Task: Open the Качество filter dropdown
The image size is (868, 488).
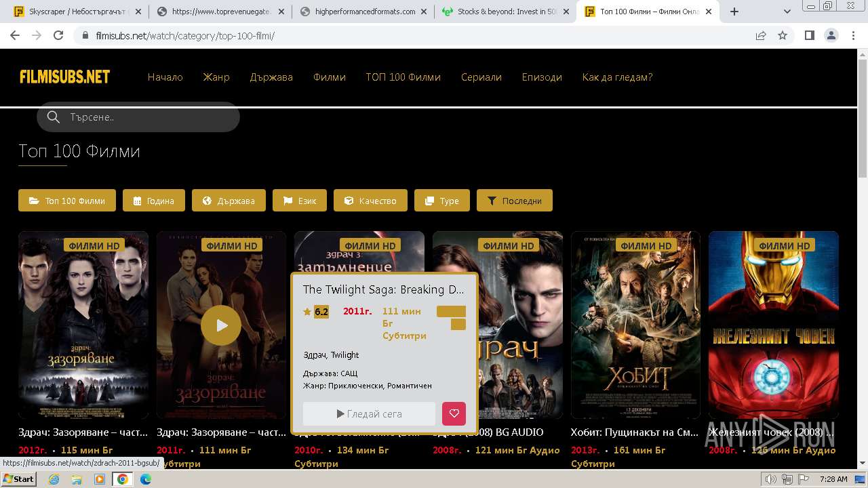Action: [x=370, y=201]
